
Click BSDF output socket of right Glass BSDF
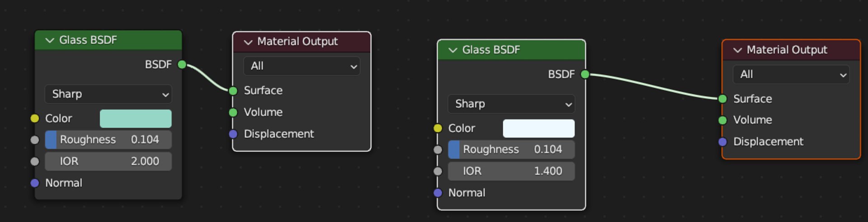(585, 74)
